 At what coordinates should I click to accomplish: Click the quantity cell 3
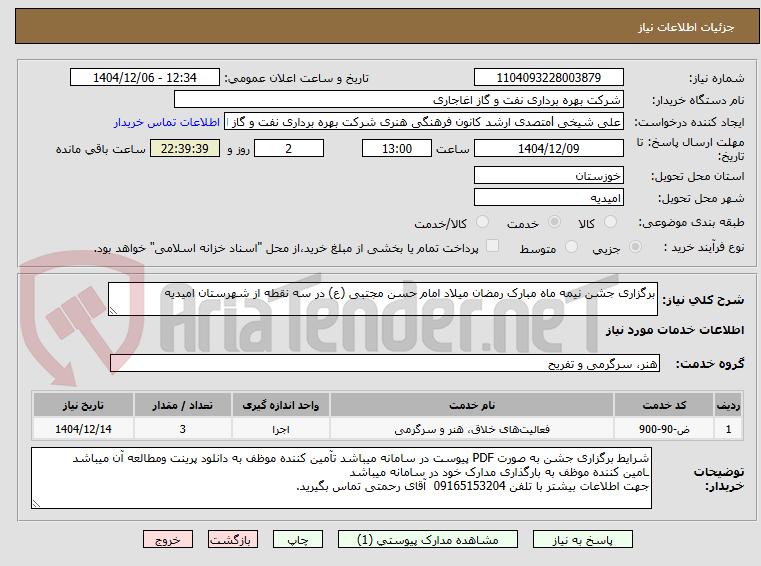182,429
